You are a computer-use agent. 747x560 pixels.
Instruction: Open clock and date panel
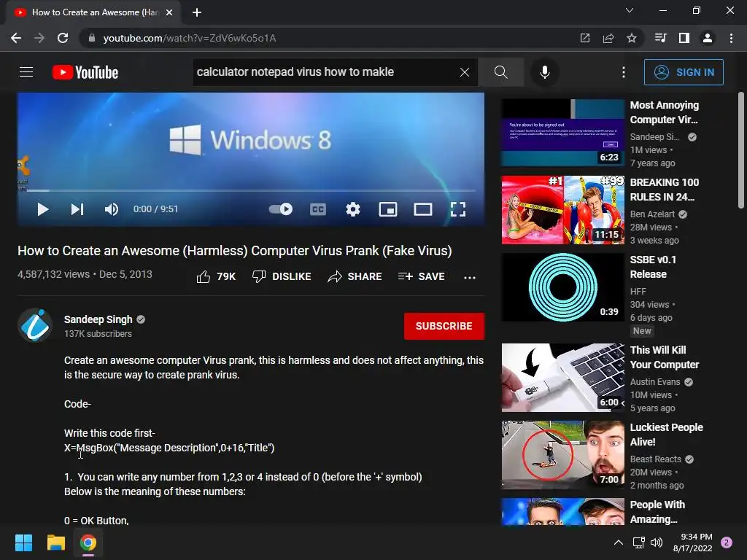[693, 542]
